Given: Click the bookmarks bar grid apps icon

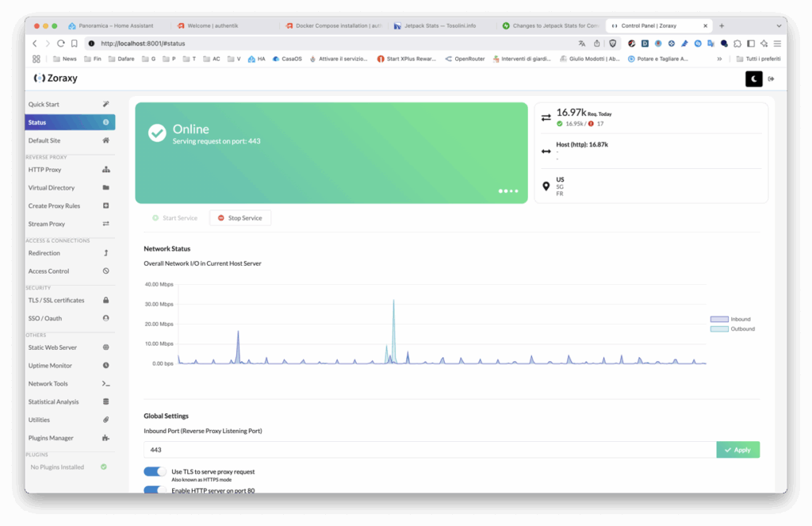Looking at the screenshot, I should pos(36,59).
